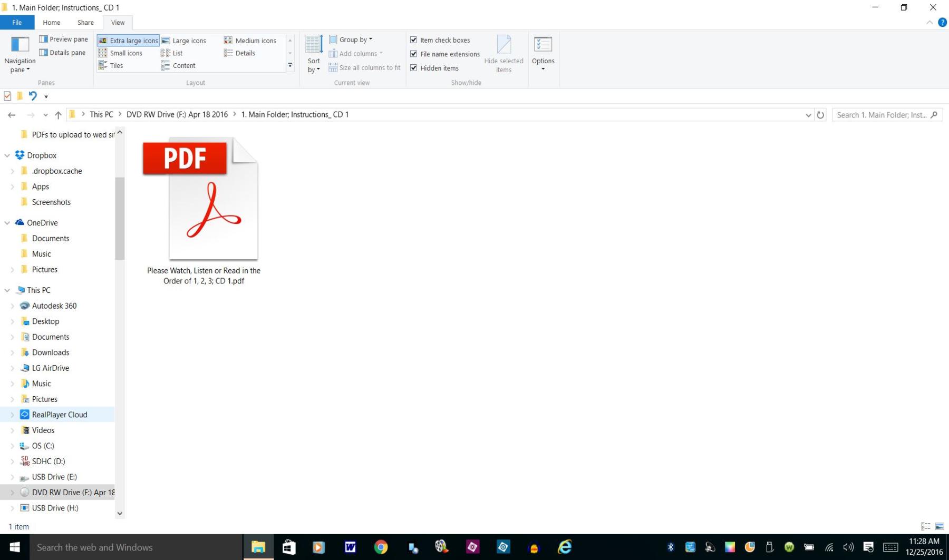The width and height of the screenshot is (949, 560).
Task: Select the View ribbon tab
Action: tap(118, 23)
